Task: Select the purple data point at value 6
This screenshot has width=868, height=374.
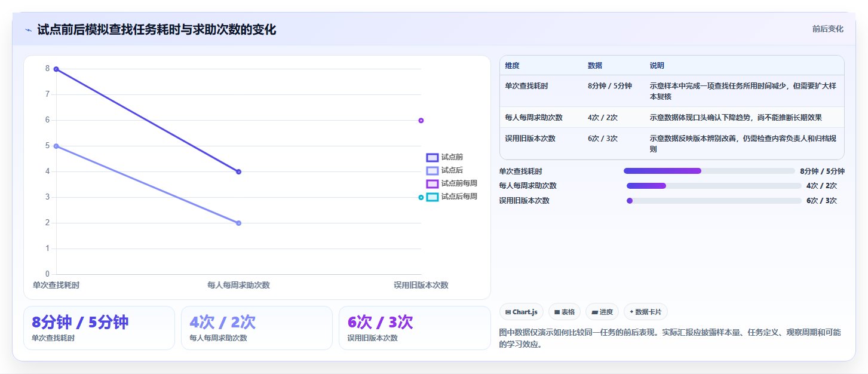Action: coord(421,120)
